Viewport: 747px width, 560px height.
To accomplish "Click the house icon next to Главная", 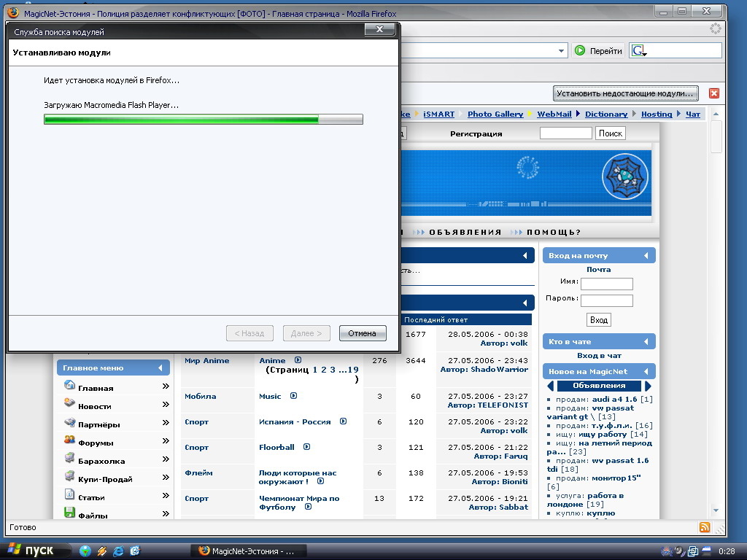I will [69, 385].
